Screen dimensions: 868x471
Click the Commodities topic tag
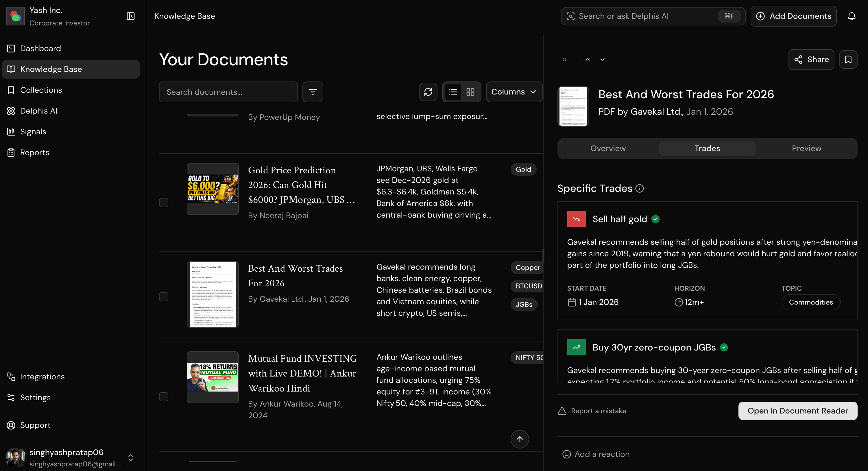811,302
